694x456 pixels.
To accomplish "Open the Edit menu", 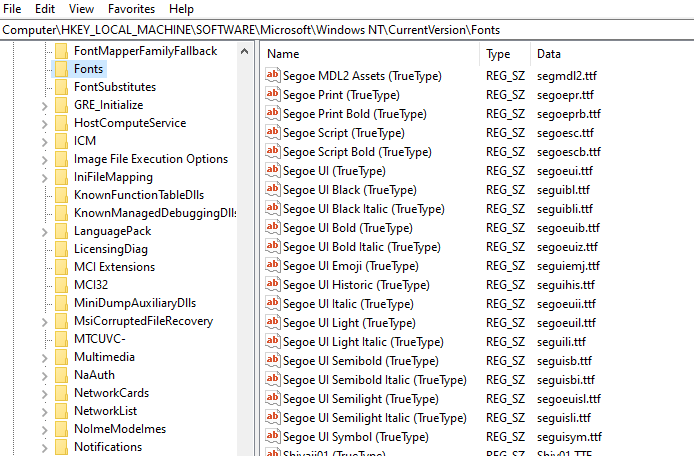I will point(45,9).
